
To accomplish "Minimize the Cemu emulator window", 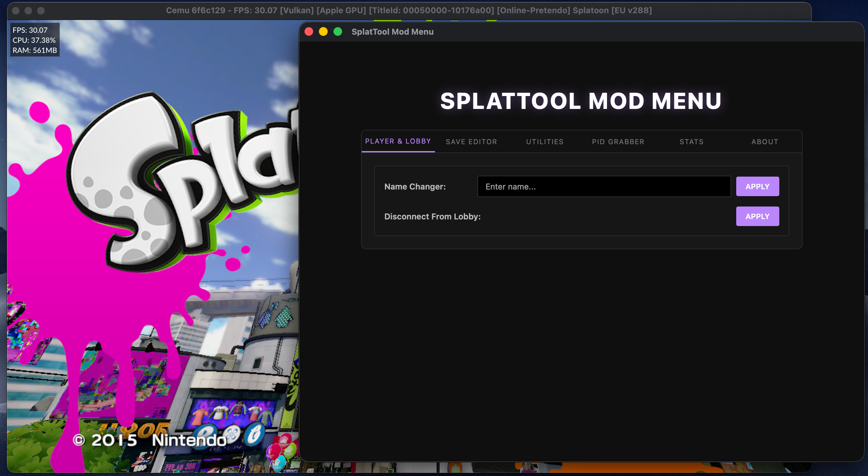I will click(x=28, y=10).
